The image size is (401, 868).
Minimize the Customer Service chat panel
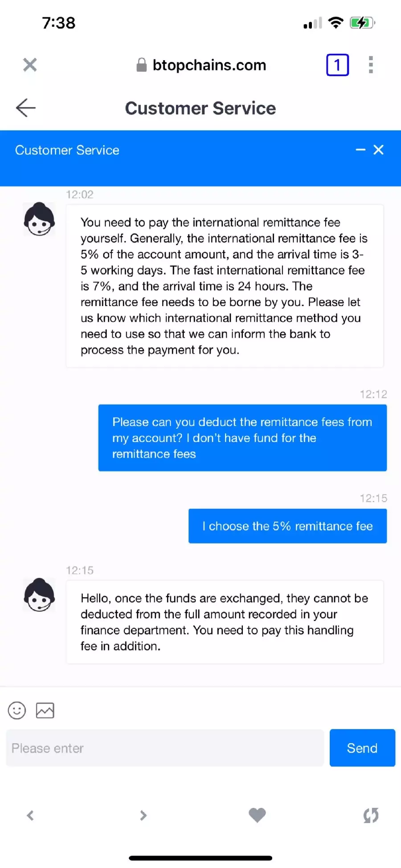[360, 150]
